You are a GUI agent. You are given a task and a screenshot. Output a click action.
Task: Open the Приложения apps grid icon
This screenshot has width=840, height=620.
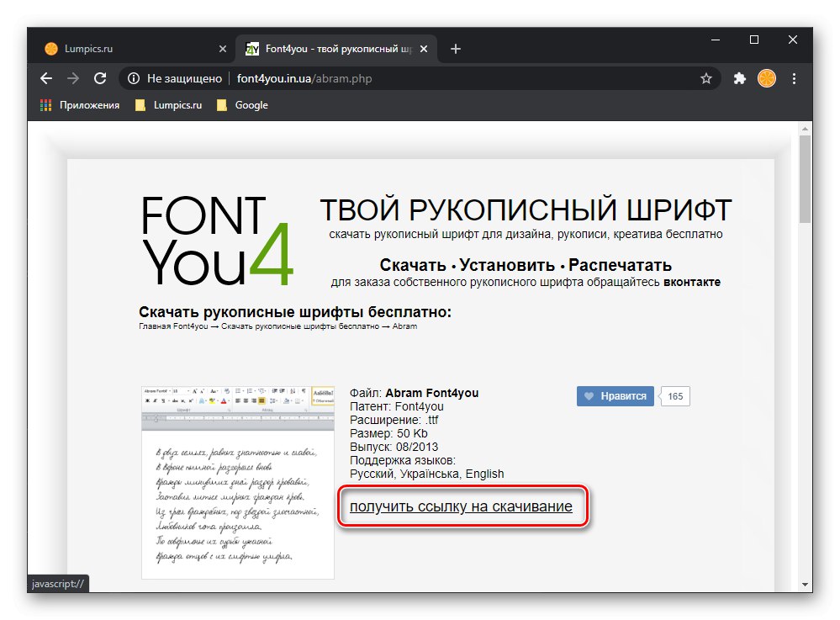pyautogui.click(x=45, y=104)
